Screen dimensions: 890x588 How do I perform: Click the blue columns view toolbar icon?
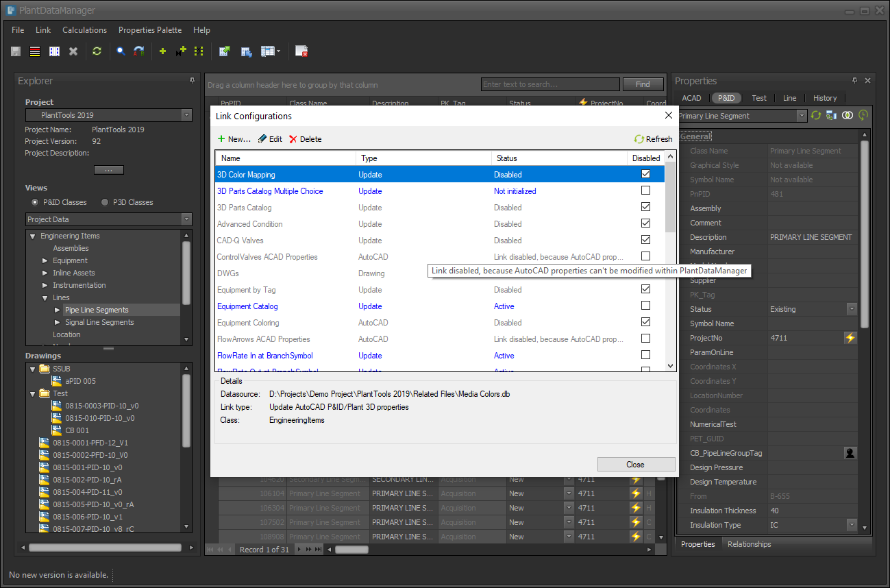pyautogui.click(x=54, y=51)
